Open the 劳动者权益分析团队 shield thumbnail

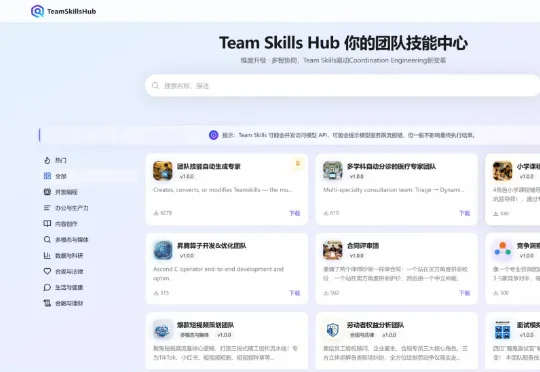tap(333, 329)
